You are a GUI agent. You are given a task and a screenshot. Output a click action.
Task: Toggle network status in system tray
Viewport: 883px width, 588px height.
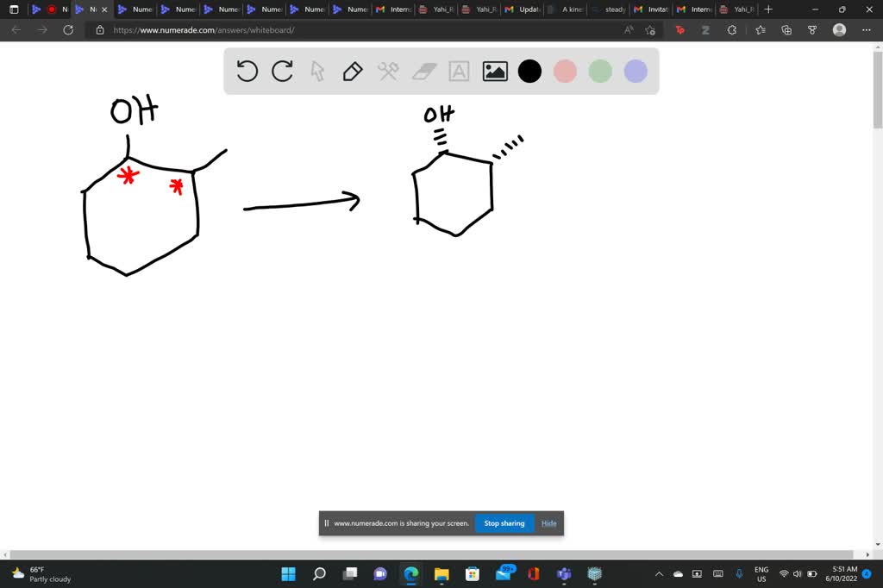pyautogui.click(x=784, y=573)
